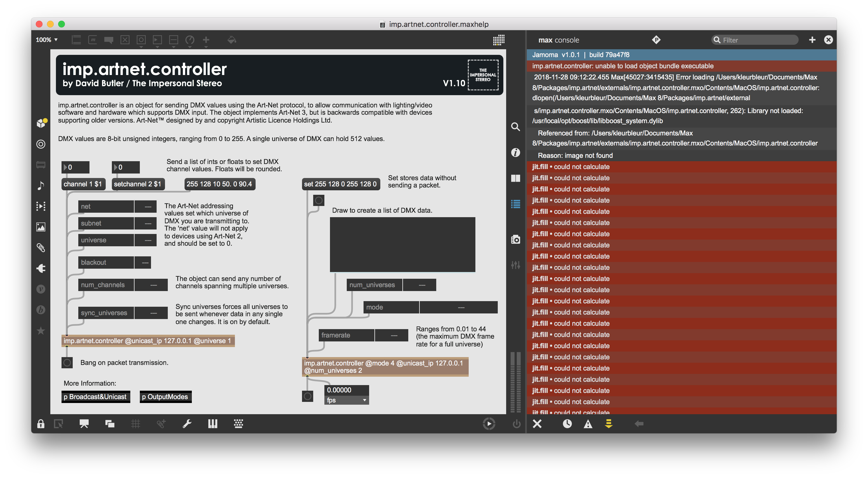
Task: Click the bang button under set message
Action: (319, 200)
